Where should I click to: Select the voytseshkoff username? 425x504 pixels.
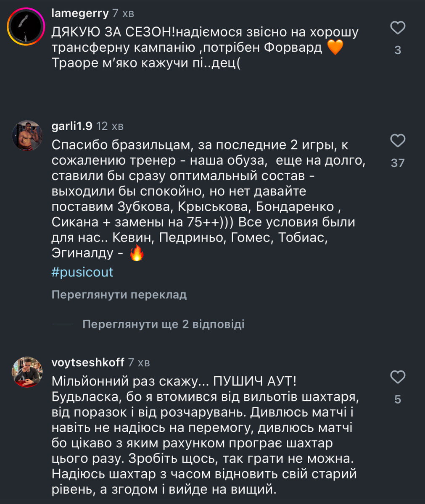pos(87,362)
